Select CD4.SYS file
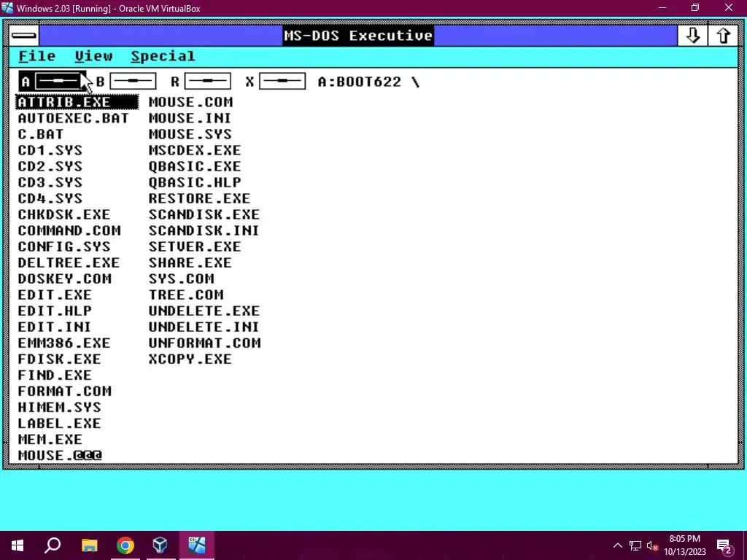 50,198
